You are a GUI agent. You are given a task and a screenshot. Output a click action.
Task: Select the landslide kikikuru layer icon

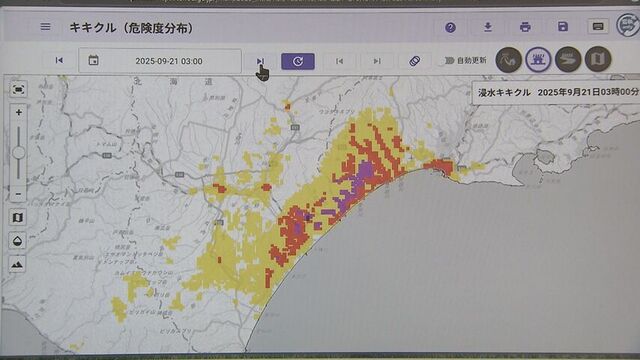(509, 60)
